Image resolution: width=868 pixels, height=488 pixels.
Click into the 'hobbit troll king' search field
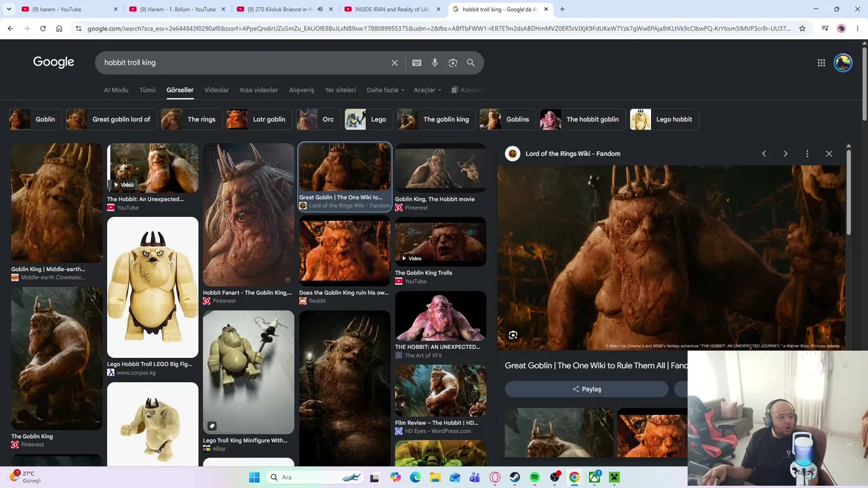coord(244,63)
